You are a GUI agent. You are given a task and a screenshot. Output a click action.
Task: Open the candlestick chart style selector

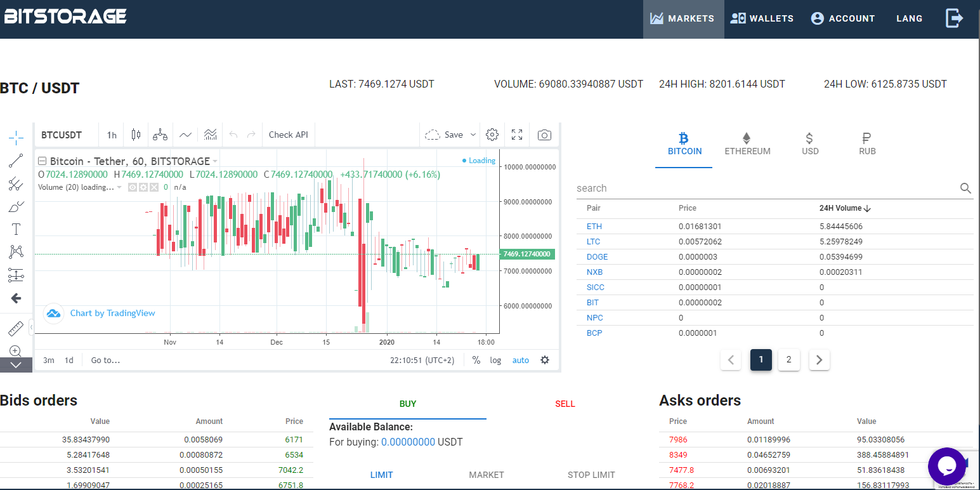pyautogui.click(x=136, y=135)
